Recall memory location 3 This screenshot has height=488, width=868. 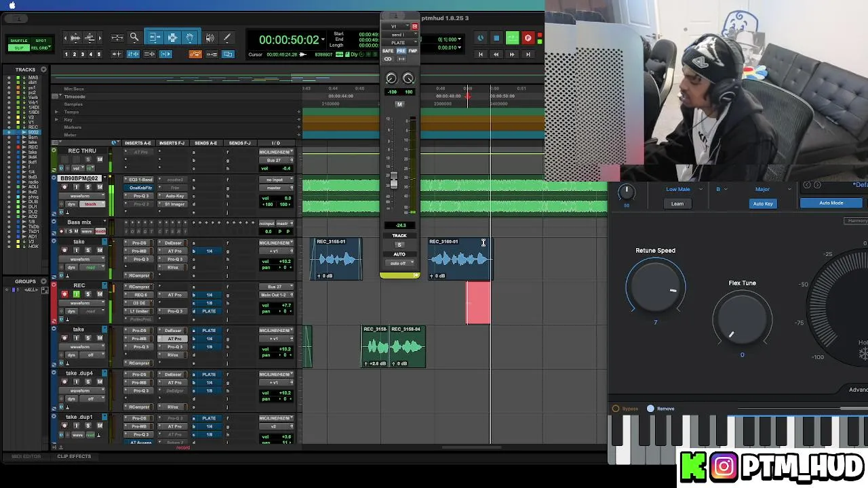[x=83, y=54]
